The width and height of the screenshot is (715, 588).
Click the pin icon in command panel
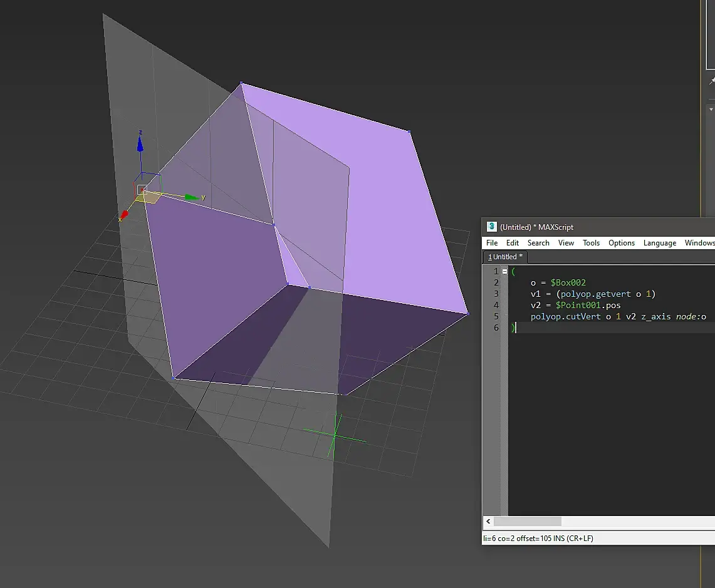point(711,81)
